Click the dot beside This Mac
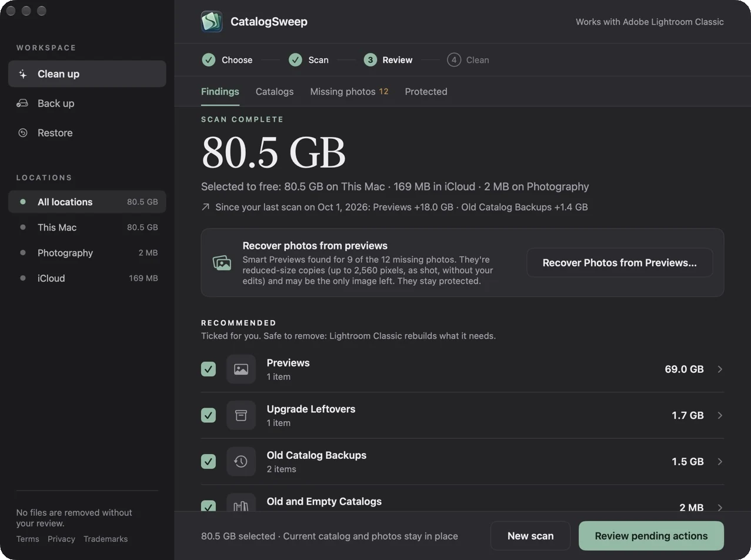Image resolution: width=751 pixels, height=560 pixels. 23,227
